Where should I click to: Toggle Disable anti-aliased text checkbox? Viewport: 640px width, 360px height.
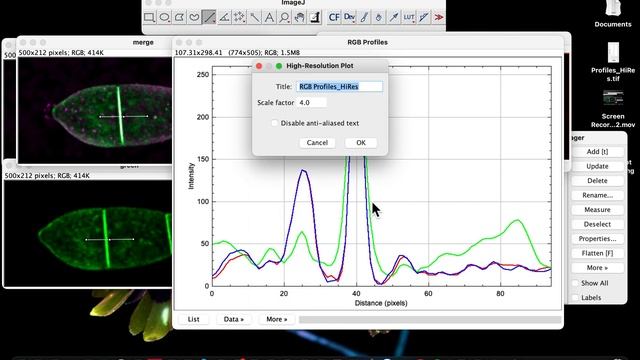click(275, 123)
